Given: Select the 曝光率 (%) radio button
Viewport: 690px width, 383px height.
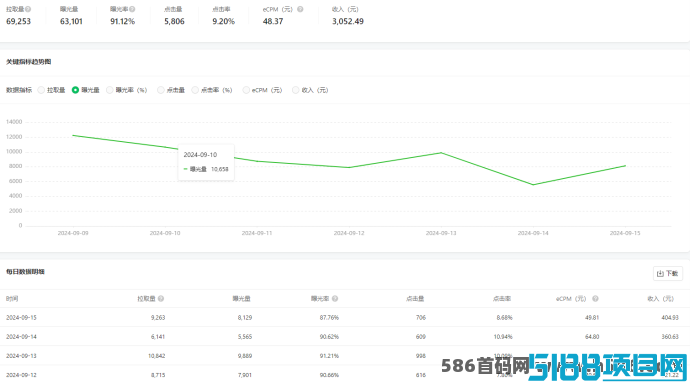Looking at the screenshot, I should (110, 90).
